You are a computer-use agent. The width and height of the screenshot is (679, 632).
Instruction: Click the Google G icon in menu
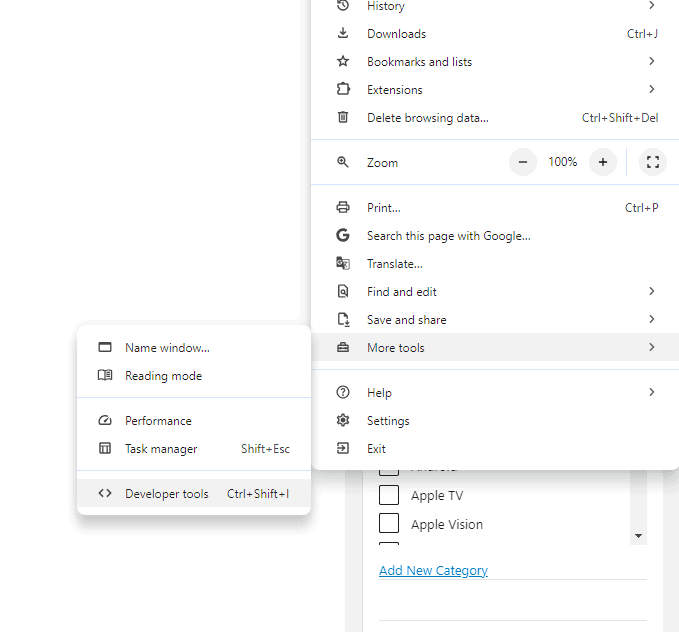coord(343,236)
